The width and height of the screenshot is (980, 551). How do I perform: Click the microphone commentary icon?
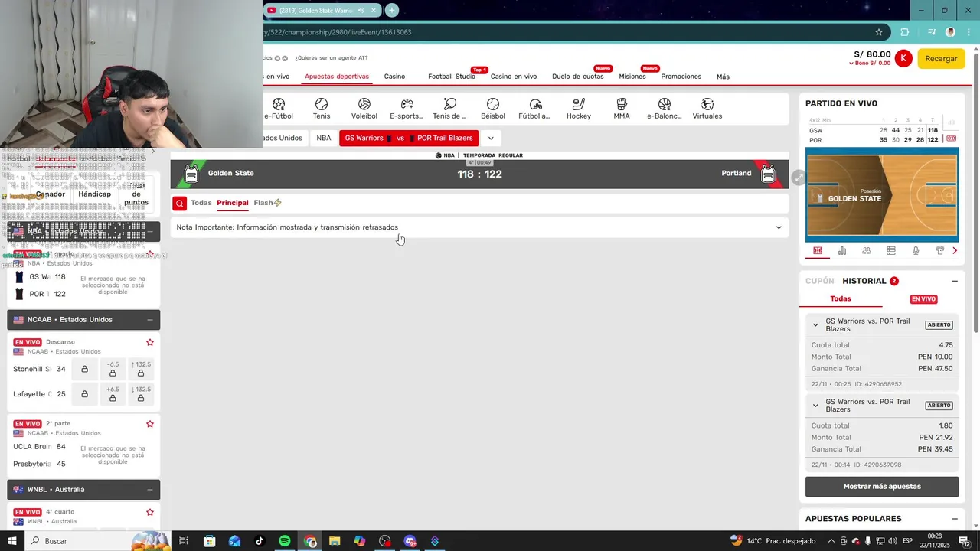click(x=916, y=250)
